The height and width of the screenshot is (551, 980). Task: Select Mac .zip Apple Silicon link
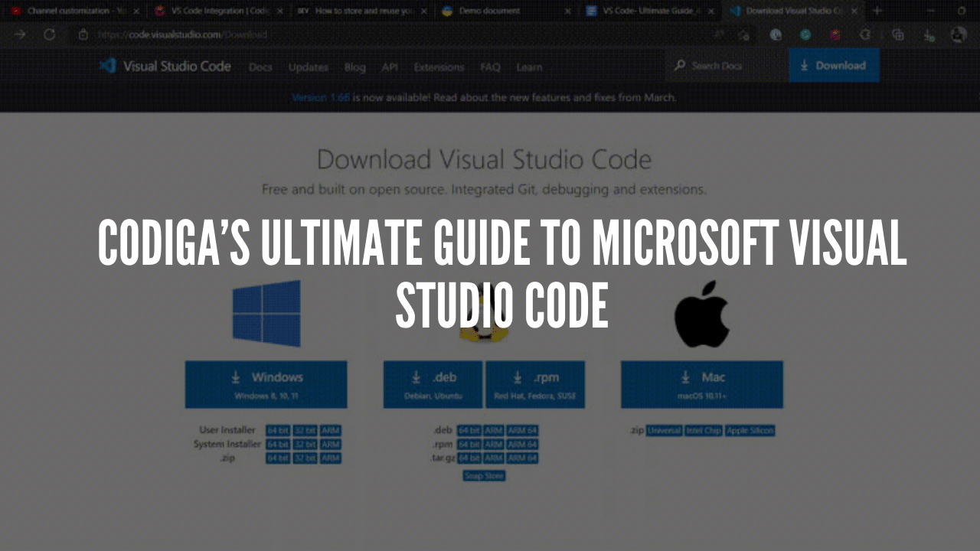coord(750,431)
